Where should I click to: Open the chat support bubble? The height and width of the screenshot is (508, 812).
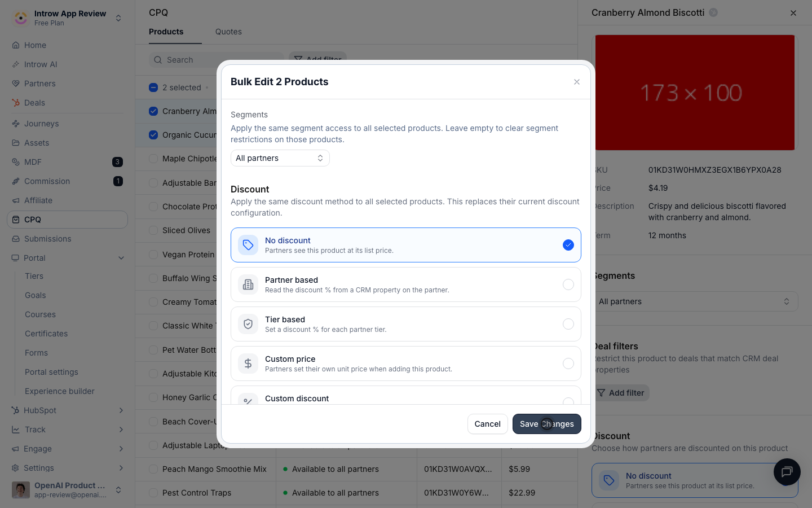pos(787,472)
